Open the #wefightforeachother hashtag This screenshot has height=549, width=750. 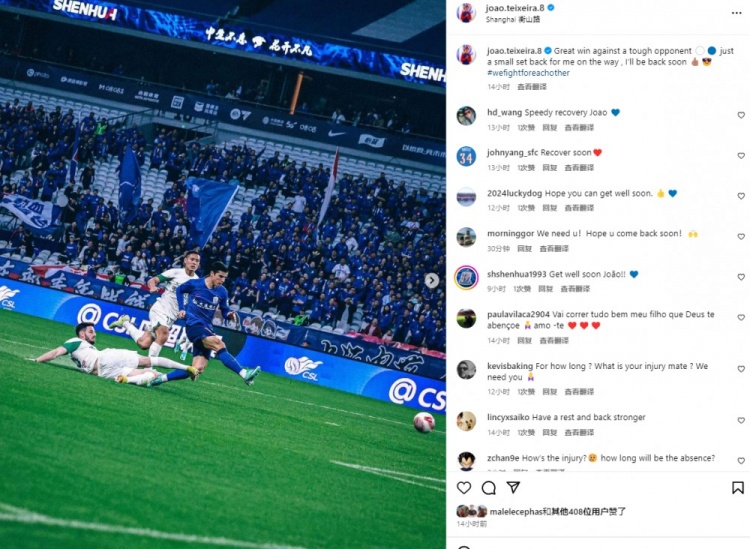[528, 73]
